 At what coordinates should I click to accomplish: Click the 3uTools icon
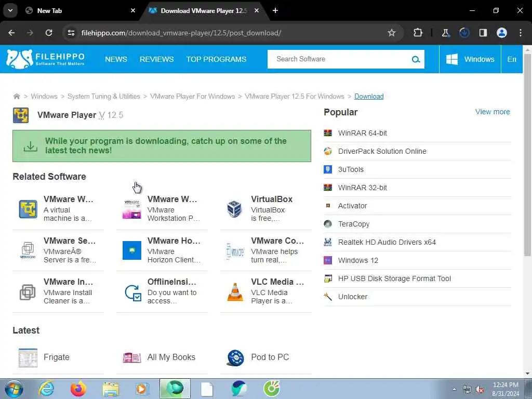pos(328,169)
